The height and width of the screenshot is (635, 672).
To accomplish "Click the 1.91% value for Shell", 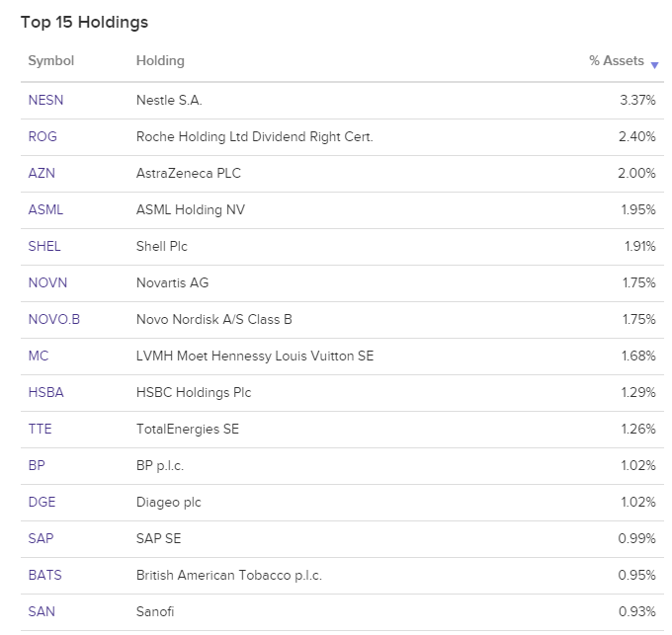I will click(x=639, y=246).
